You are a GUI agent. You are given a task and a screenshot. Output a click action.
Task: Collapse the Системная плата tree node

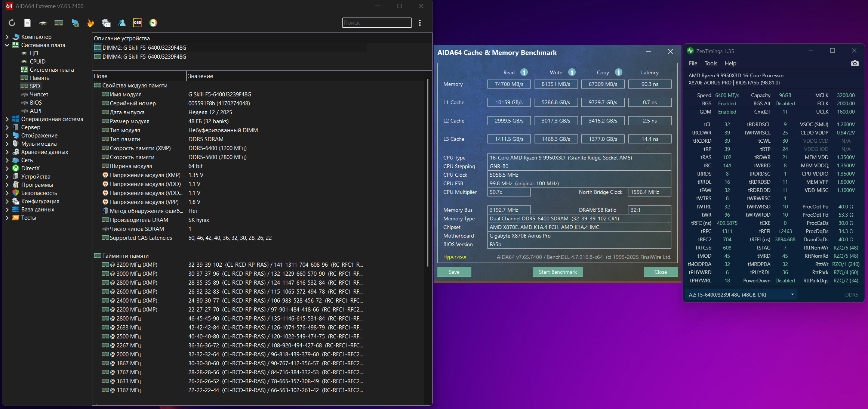pyautogui.click(x=7, y=45)
